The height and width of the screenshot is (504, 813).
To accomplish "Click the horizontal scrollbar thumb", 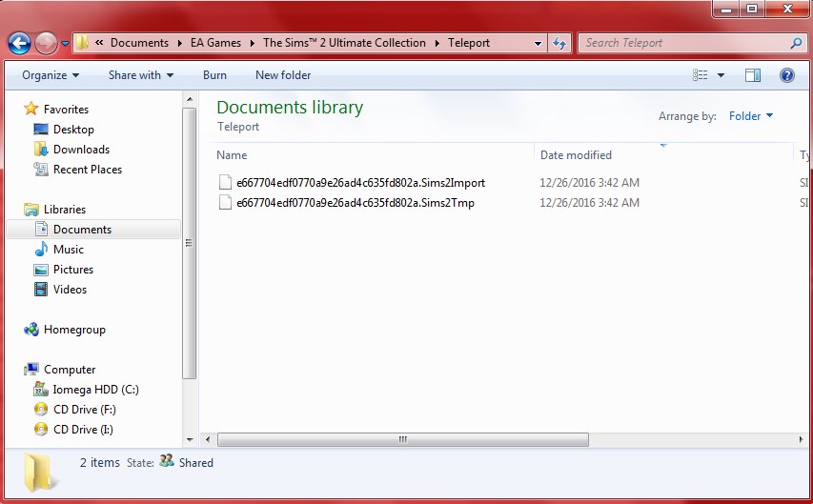I will (403, 440).
